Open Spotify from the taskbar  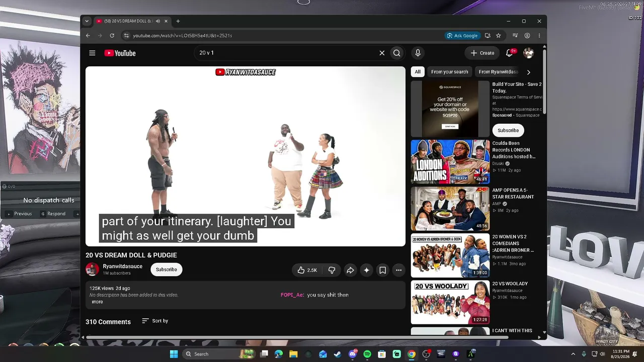pyautogui.click(x=367, y=354)
